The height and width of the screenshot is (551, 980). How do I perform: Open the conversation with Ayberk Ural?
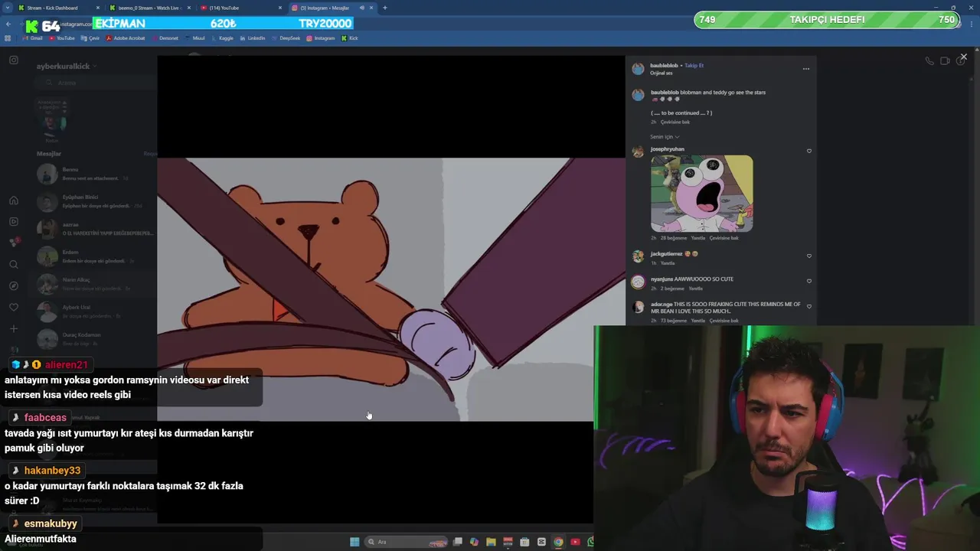(x=96, y=312)
